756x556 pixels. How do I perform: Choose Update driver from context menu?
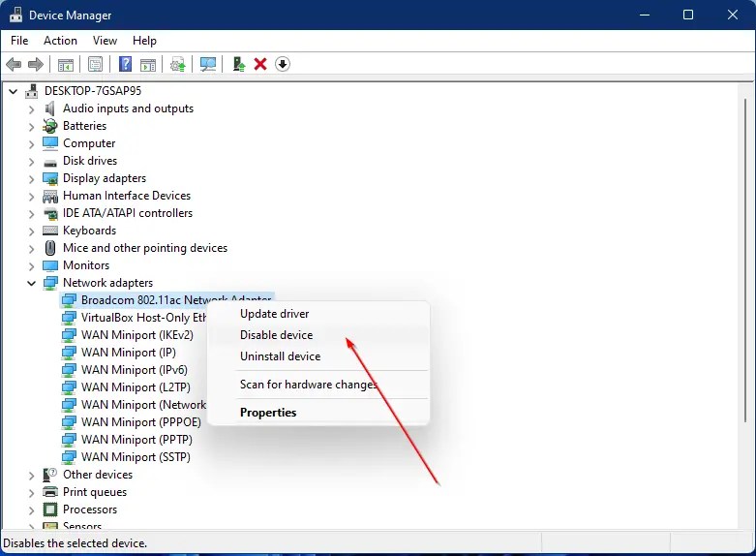click(318, 314)
